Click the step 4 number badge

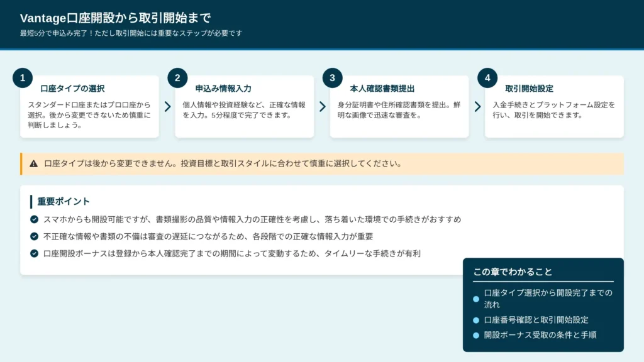pyautogui.click(x=487, y=78)
